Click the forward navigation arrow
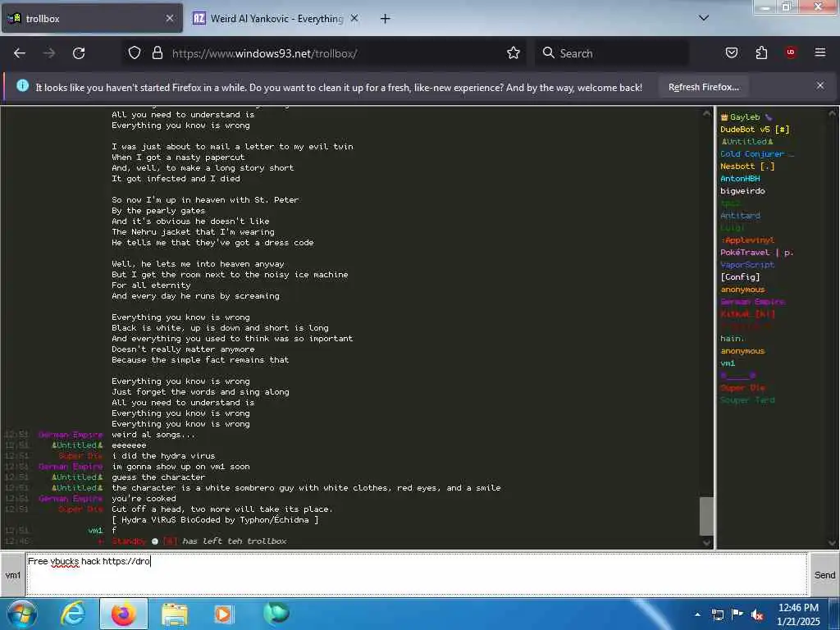The image size is (840, 630). coord(49,53)
